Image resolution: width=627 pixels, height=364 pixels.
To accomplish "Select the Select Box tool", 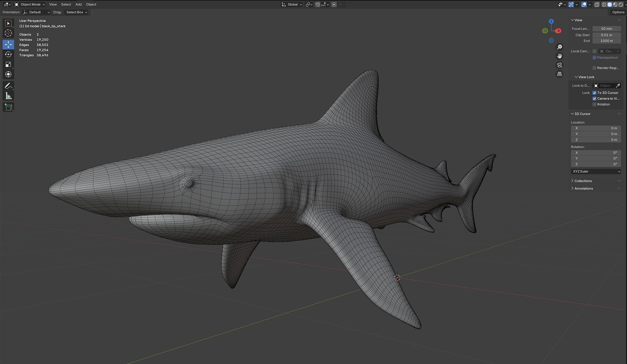I will point(8,23).
